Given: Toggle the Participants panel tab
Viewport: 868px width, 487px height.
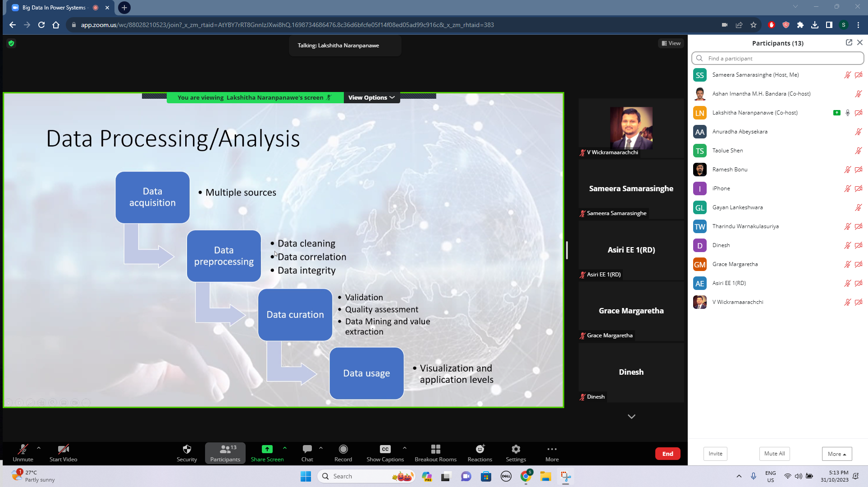Looking at the screenshot, I should [225, 453].
